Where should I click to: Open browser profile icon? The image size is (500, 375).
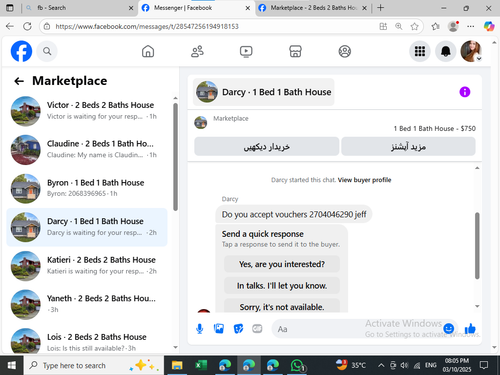453,26
